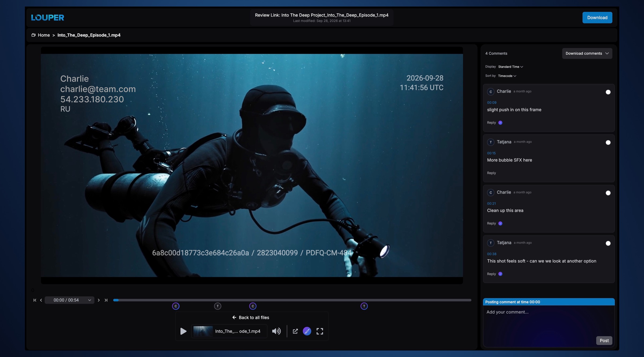Mute the volume speaker icon
Screen dimensions: 644x357
(276, 331)
